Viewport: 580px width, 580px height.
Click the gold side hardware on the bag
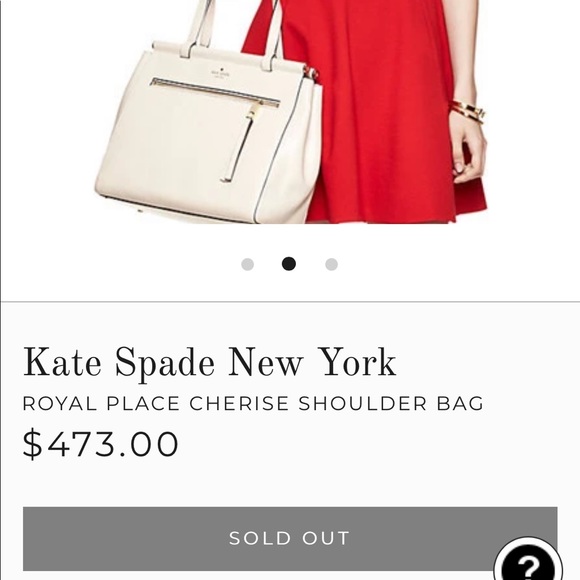[311, 73]
